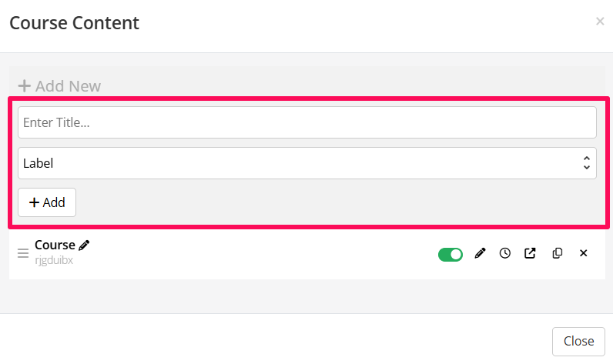Select the Course title text
The image size is (613, 364).
[55, 245]
